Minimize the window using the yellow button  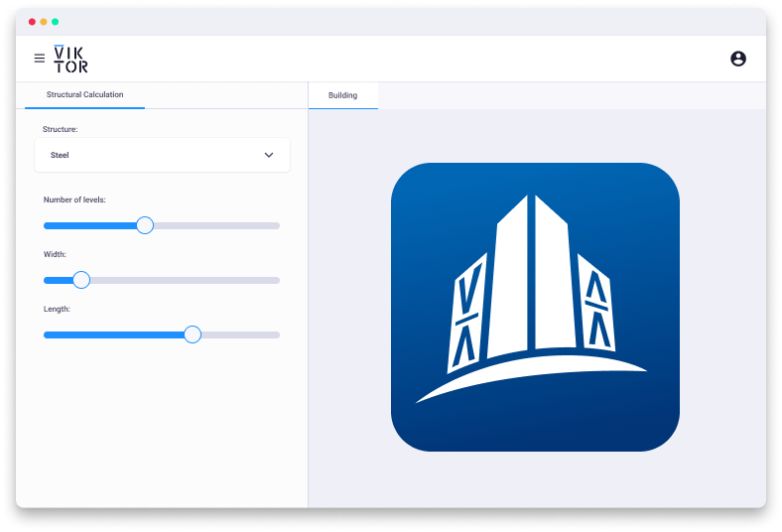(44, 22)
